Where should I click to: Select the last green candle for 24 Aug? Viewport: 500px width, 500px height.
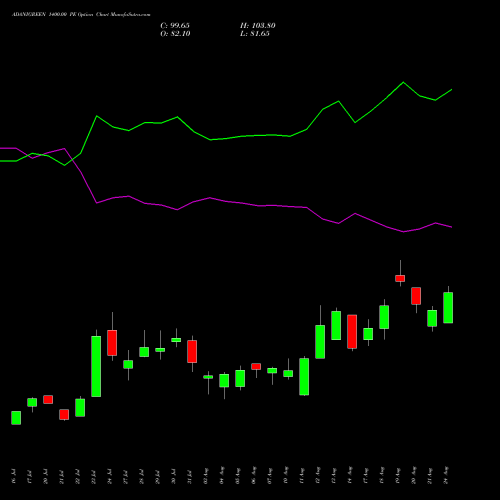coord(448,308)
